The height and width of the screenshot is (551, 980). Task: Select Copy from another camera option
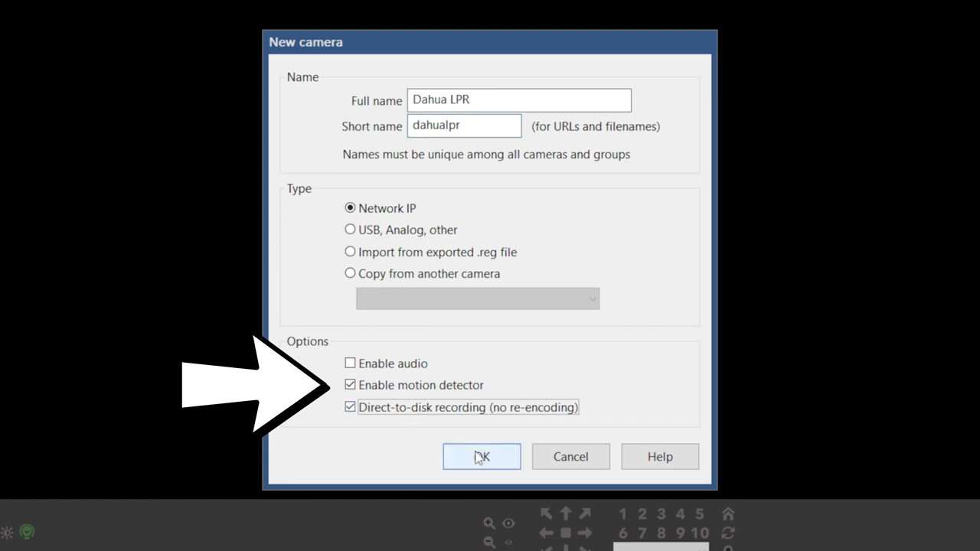350,273
